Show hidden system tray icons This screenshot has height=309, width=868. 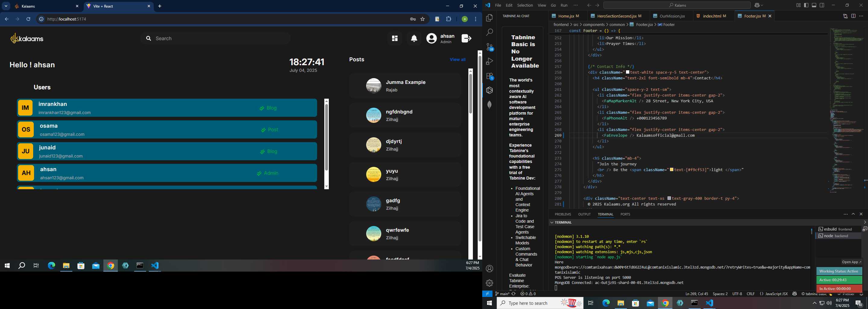coord(814,303)
